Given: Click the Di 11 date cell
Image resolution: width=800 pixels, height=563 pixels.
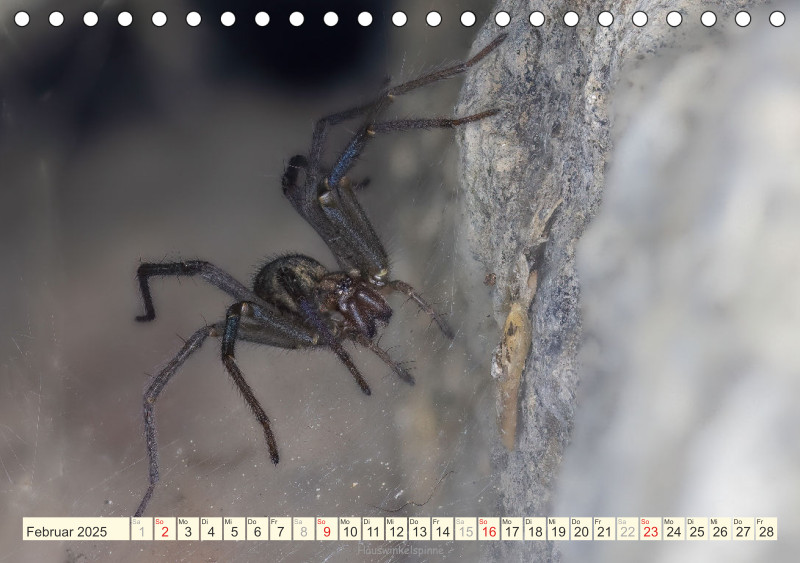Looking at the screenshot, I should point(373,529).
